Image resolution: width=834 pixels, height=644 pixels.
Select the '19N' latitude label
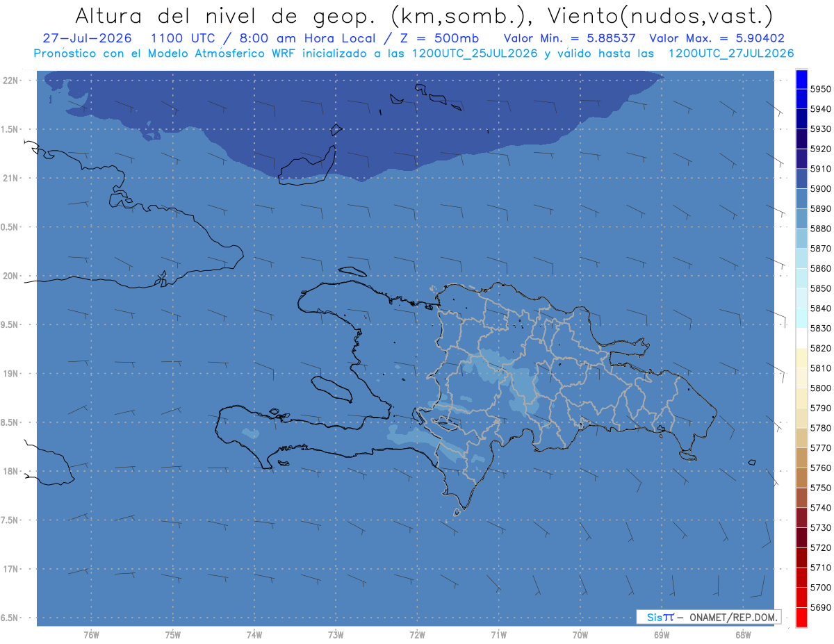(x=10, y=373)
